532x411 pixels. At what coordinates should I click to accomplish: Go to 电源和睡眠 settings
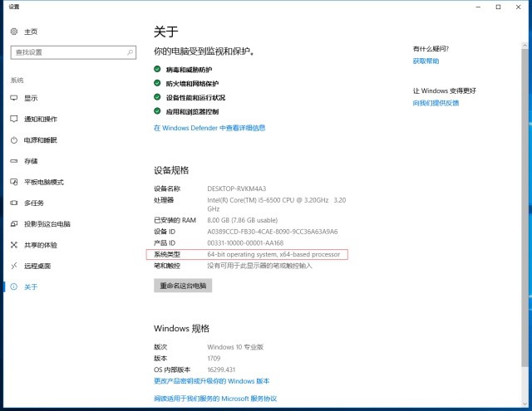[41, 140]
